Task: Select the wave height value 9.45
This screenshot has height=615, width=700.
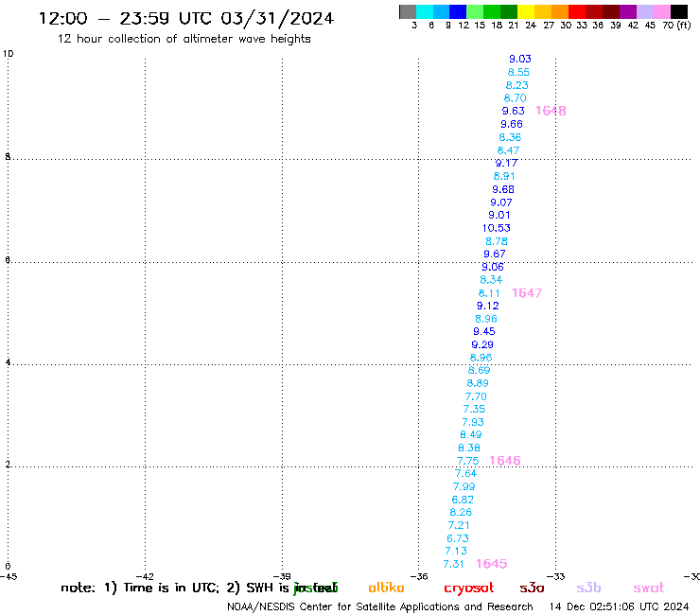Action: click(x=484, y=331)
